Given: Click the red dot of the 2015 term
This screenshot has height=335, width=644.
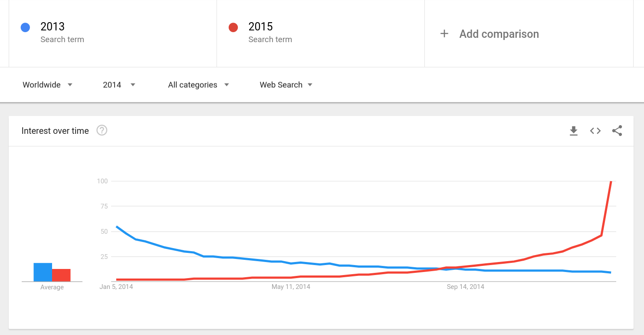Looking at the screenshot, I should (233, 27).
